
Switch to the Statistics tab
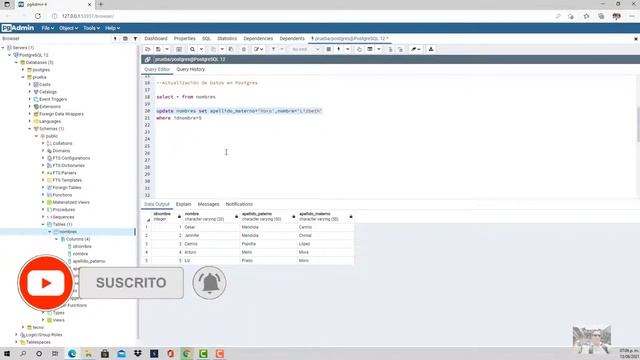[x=227, y=38]
